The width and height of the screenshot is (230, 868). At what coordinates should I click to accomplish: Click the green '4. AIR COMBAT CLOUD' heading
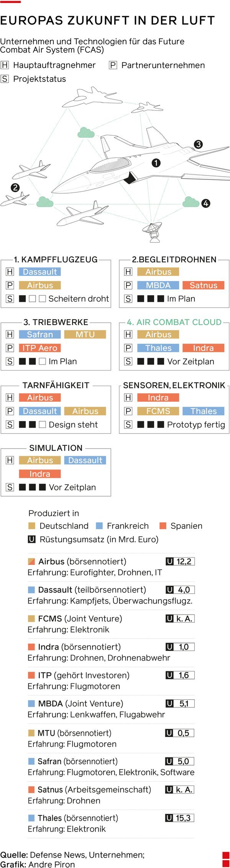point(174,322)
